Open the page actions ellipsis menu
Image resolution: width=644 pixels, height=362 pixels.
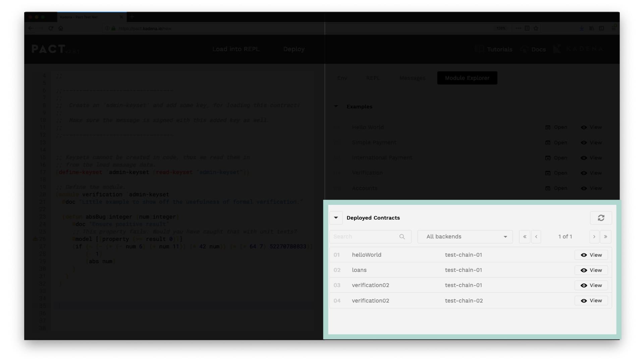pos(518,28)
